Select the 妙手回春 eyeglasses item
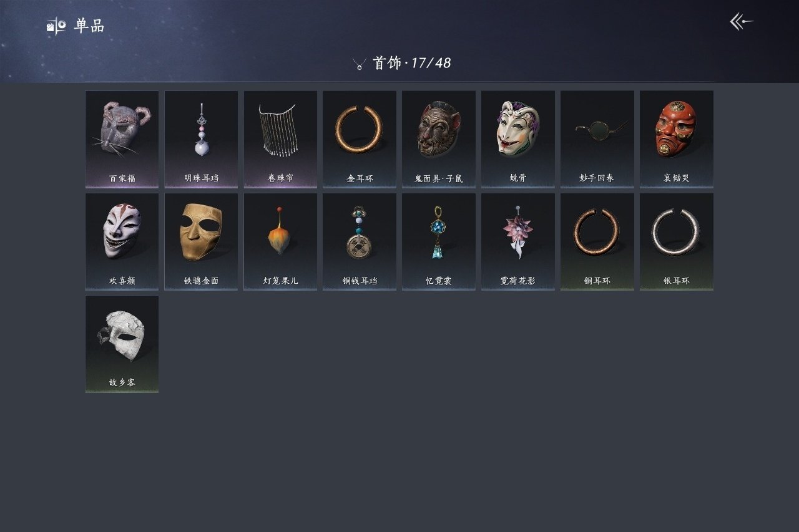The width and height of the screenshot is (799, 532). (x=597, y=139)
